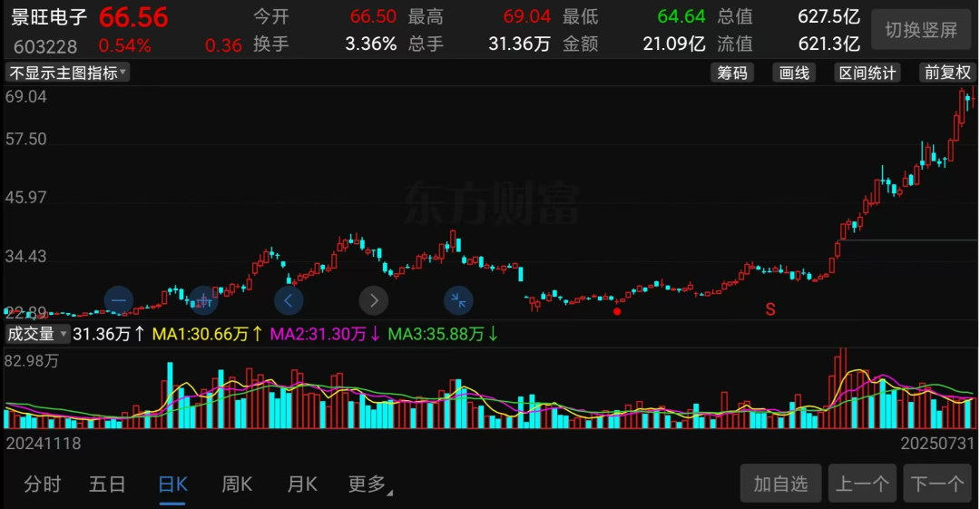Click 最低 value 64.64
The height and width of the screenshot is (509, 980).
[681, 16]
